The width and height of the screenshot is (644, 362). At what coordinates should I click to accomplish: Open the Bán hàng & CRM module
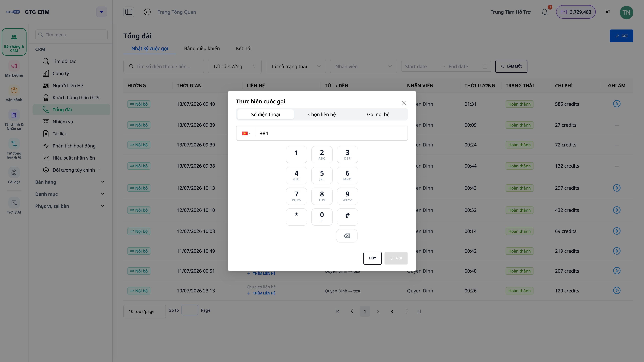[14, 42]
